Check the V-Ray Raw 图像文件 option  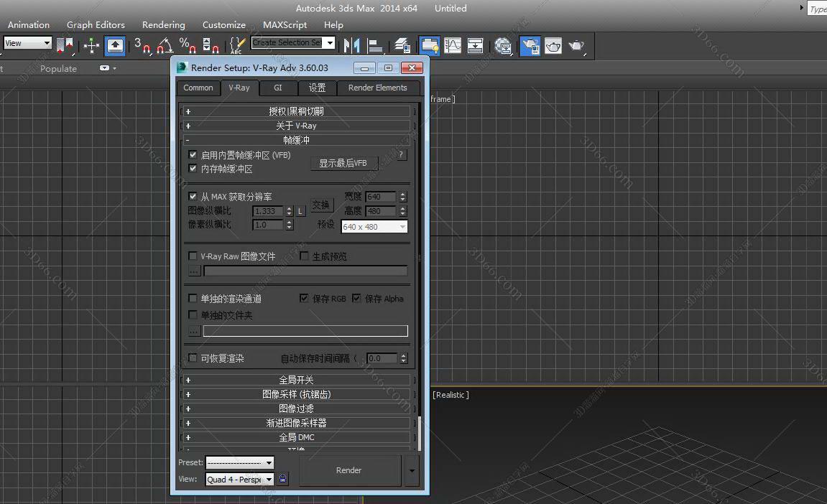pos(193,256)
